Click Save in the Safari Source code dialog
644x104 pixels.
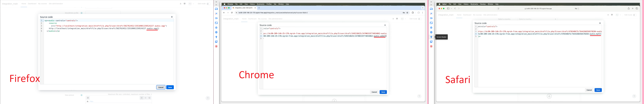pos(598,90)
